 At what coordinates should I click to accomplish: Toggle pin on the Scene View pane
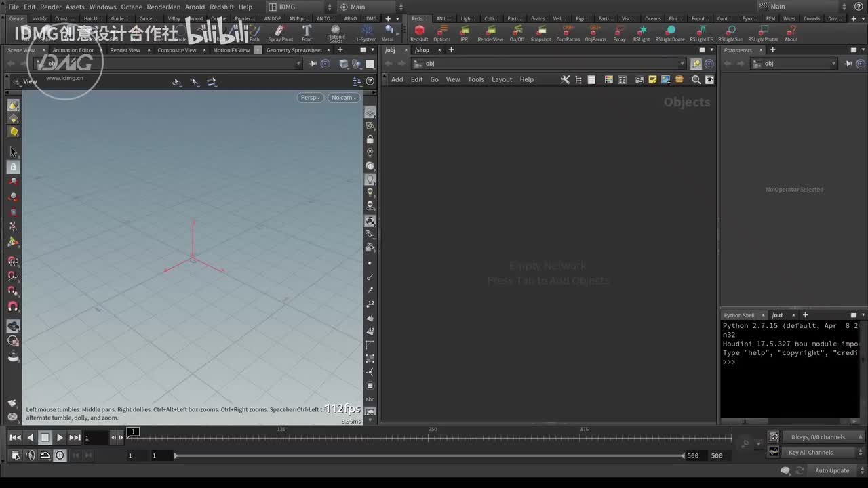(313, 64)
